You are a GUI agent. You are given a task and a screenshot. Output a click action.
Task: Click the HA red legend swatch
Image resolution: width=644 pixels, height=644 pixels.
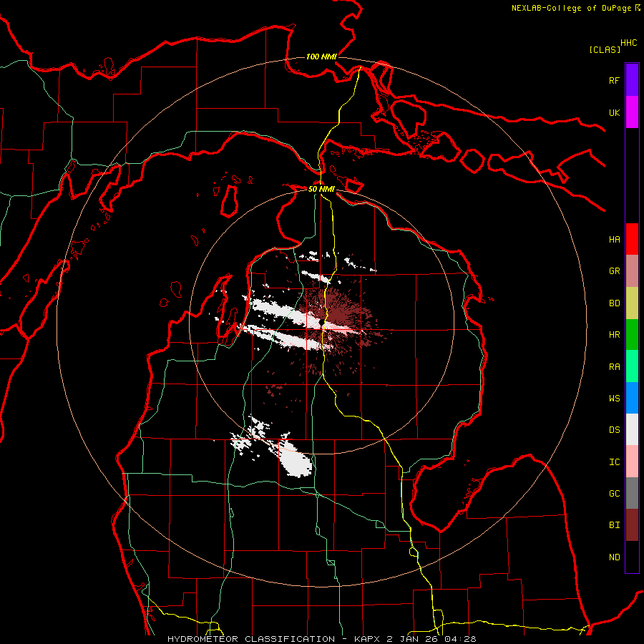[632, 239]
